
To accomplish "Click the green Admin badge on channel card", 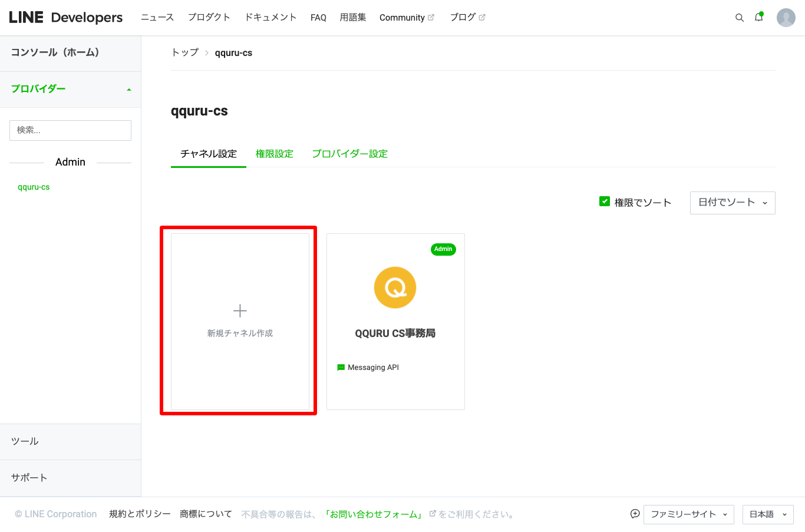I will point(443,249).
